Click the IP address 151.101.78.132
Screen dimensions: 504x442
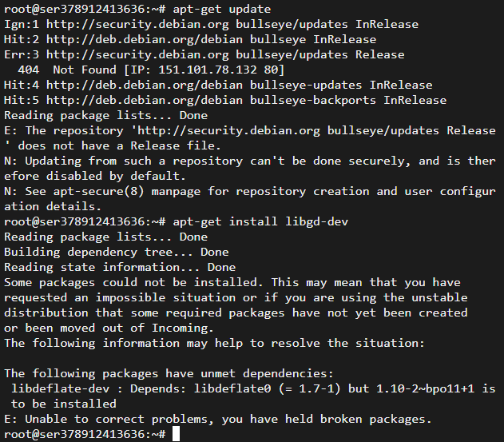coord(208,70)
